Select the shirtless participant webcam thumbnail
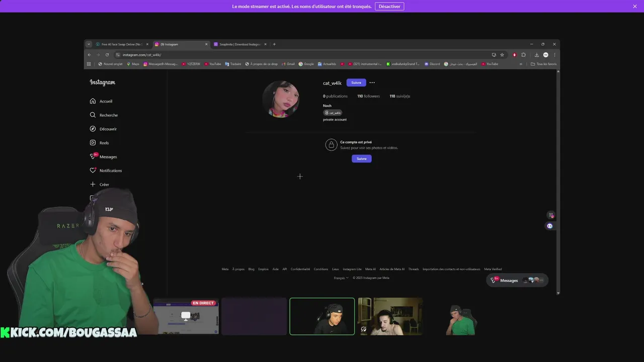Image resolution: width=644 pixels, height=362 pixels. coord(390,316)
